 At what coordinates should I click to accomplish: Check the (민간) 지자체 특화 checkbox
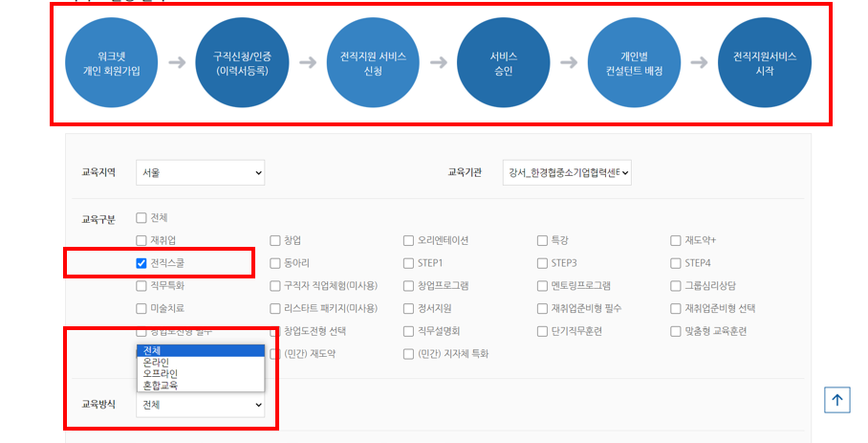(408, 354)
